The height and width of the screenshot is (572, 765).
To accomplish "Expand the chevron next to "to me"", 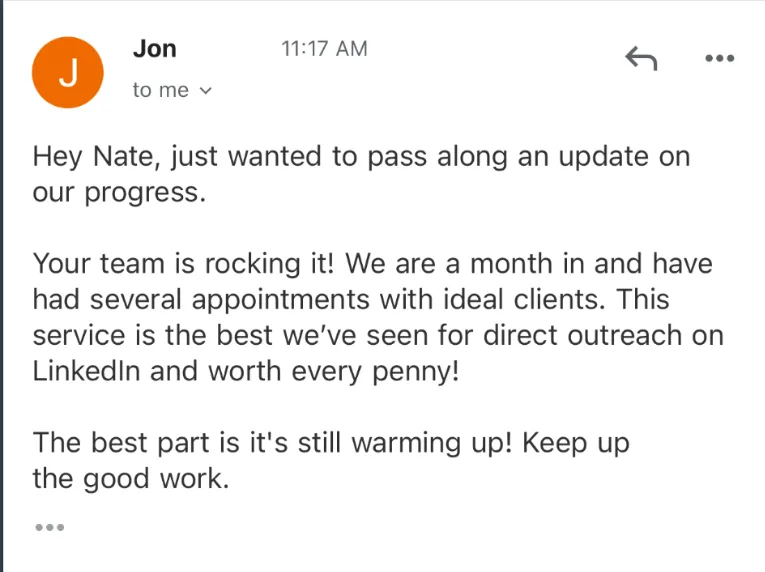I will point(207,91).
